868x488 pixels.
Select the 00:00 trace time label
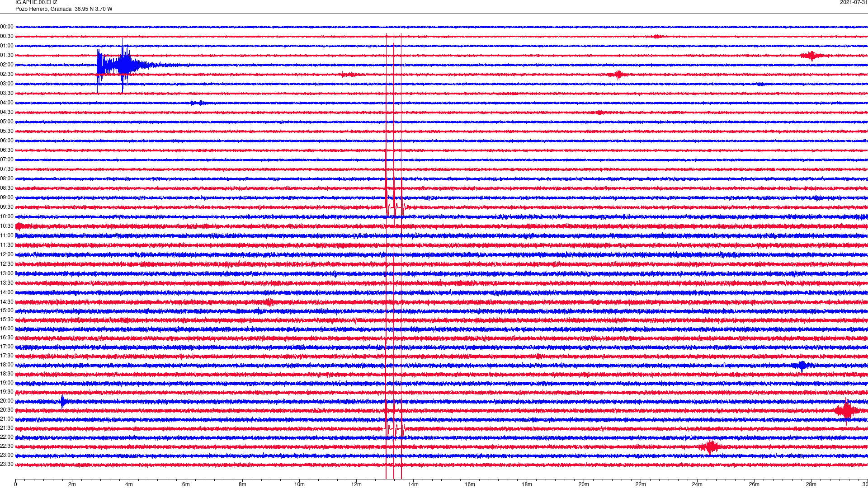coord(7,27)
